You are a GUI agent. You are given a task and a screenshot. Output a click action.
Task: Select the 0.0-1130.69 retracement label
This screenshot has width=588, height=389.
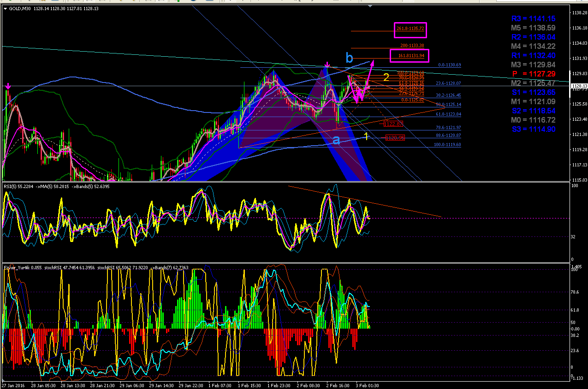click(450, 65)
